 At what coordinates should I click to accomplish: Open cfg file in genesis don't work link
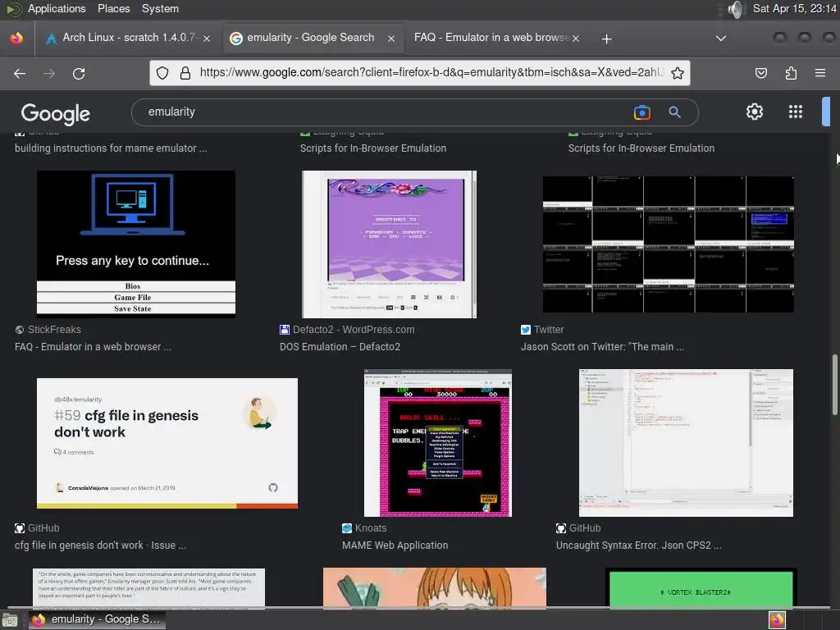pos(100,546)
